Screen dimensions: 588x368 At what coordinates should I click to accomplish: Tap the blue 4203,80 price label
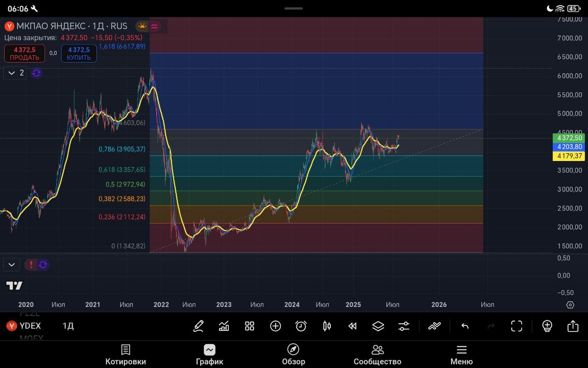(x=568, y=147)
